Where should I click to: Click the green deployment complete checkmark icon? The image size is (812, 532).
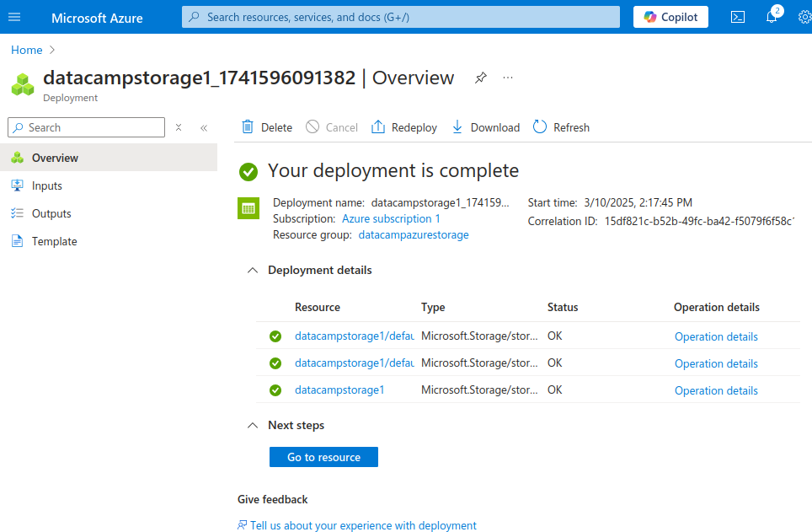tap(248, 172)
